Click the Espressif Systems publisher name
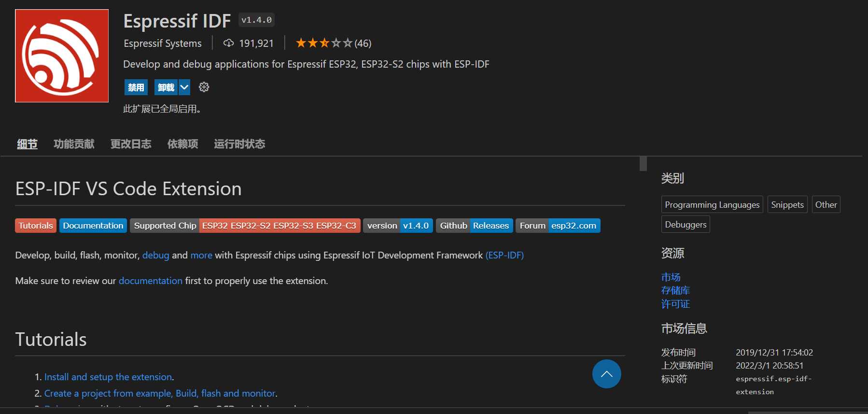The width and height of the screenshot is (868, 414). 163,43
